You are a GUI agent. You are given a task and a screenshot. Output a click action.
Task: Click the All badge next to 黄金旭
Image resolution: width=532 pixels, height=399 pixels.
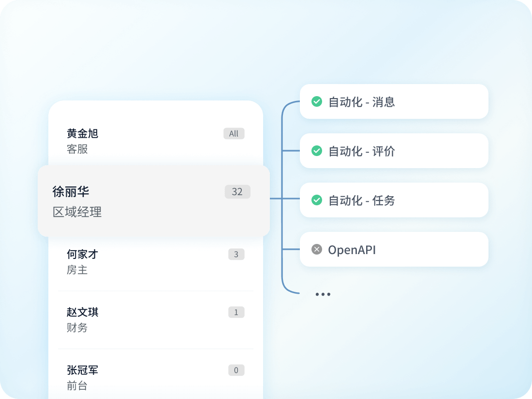234,134
